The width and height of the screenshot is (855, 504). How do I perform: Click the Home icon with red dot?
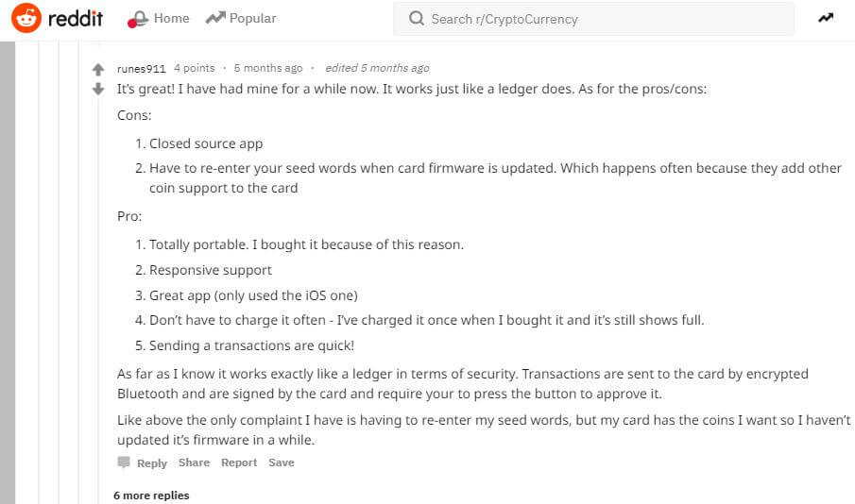[x=139, y=19]
